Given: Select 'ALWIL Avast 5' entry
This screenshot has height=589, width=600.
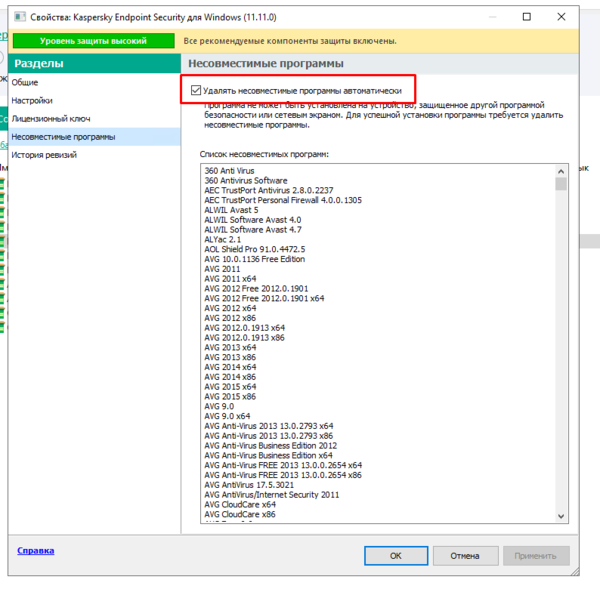Looking at the screenshot, I should tap(231, 210).
